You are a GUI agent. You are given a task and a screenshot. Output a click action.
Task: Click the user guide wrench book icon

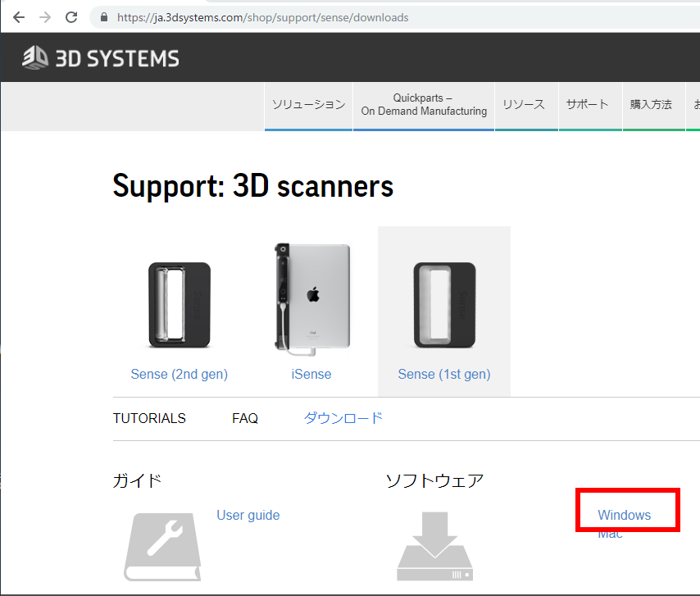pos(162,547)
